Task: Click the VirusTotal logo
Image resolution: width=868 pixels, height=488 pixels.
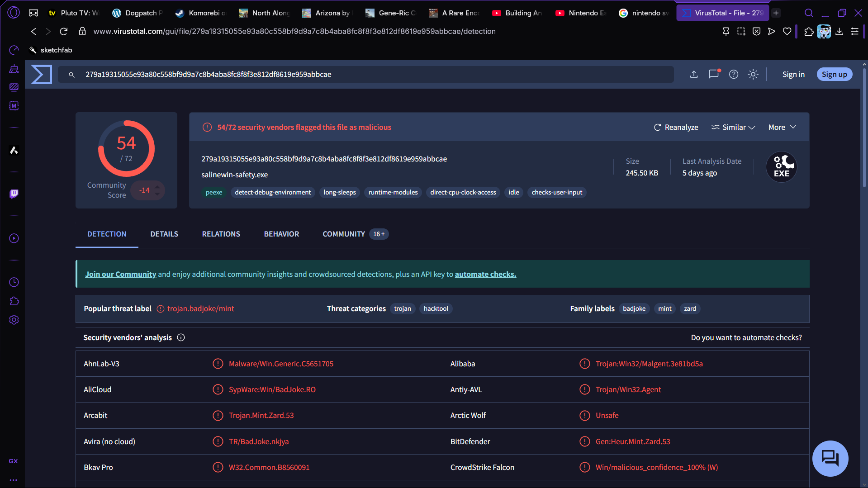Action: coord(42,75)
